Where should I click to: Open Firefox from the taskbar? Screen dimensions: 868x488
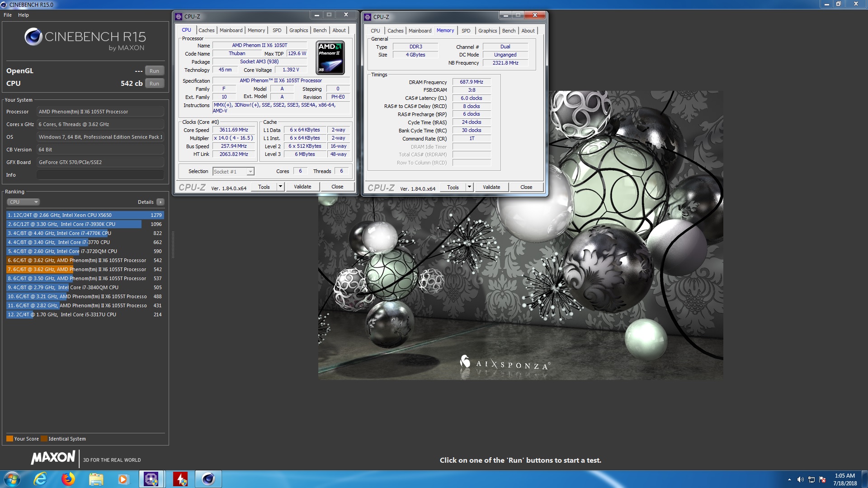68,479
